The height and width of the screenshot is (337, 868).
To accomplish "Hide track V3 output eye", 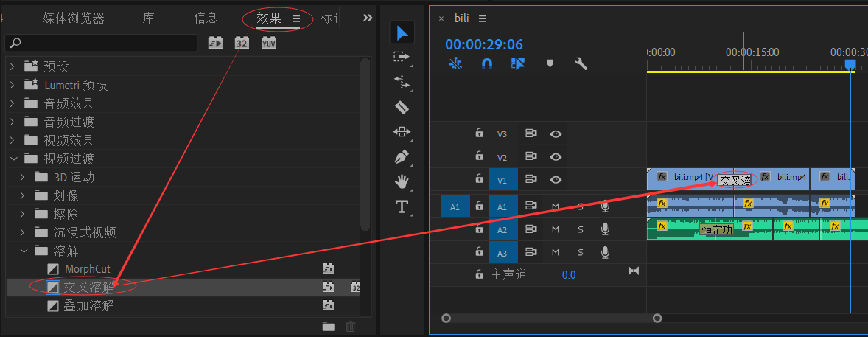I will [556, 133].
